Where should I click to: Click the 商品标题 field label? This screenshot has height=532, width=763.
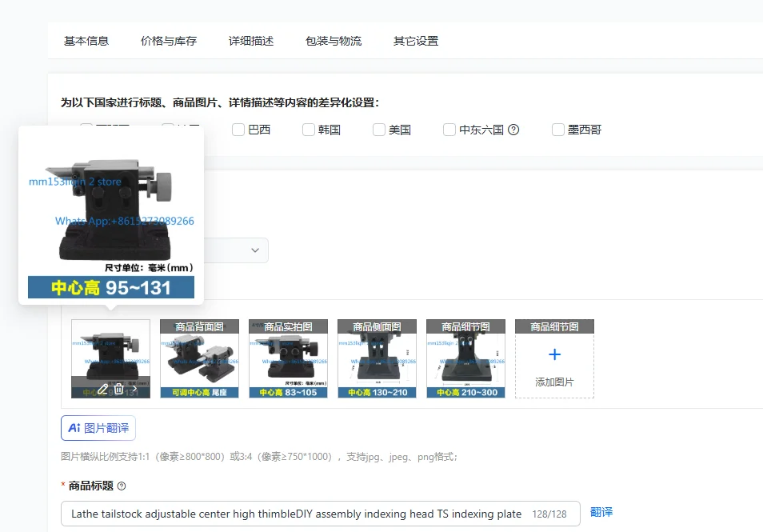tap(91, 486)
